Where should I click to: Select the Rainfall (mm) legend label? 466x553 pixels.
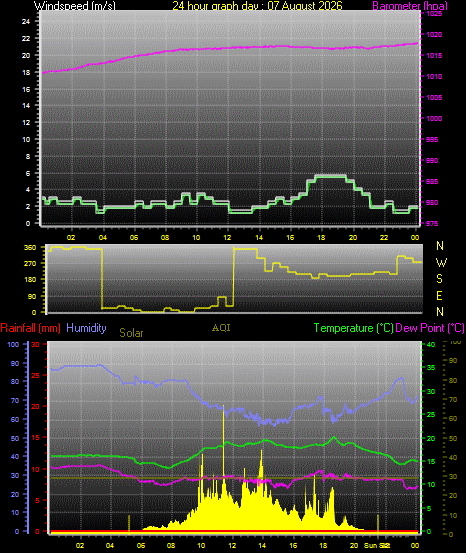pyautogui.click(x=31, y=328)
